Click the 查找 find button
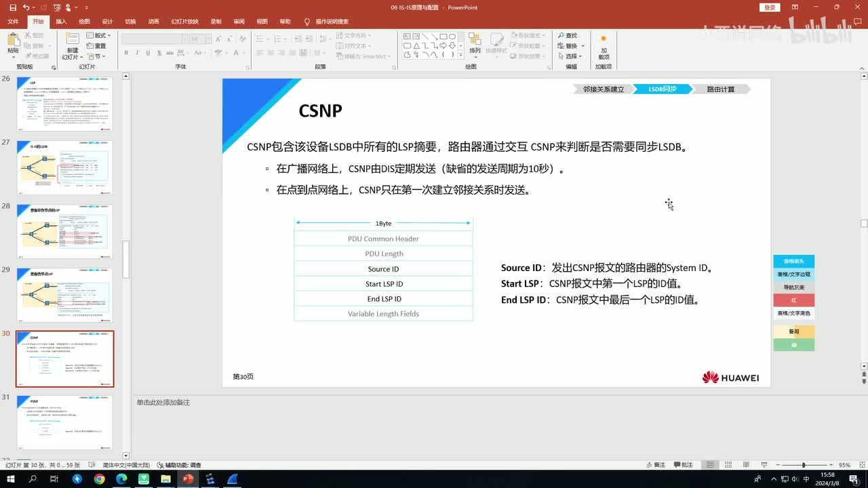The image size is (868, 488). [x=568, y=35]
